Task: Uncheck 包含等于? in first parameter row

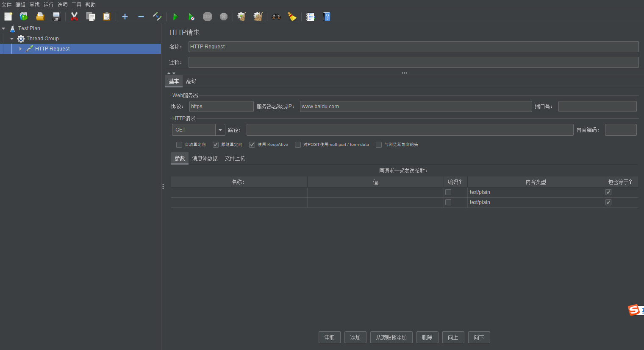Action: pyautogui.click(x=608, y=192)
